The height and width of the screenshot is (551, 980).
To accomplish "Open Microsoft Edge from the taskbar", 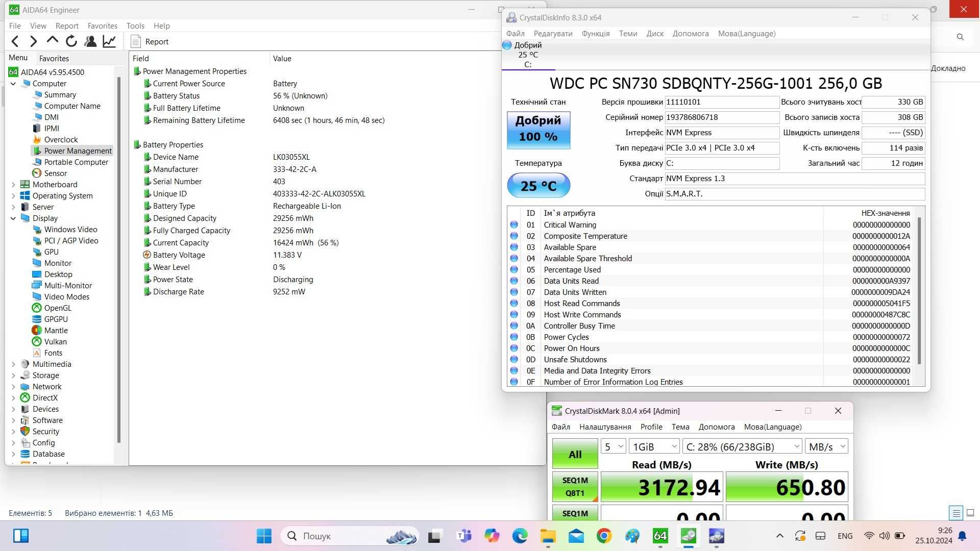I will pos(520,536).
